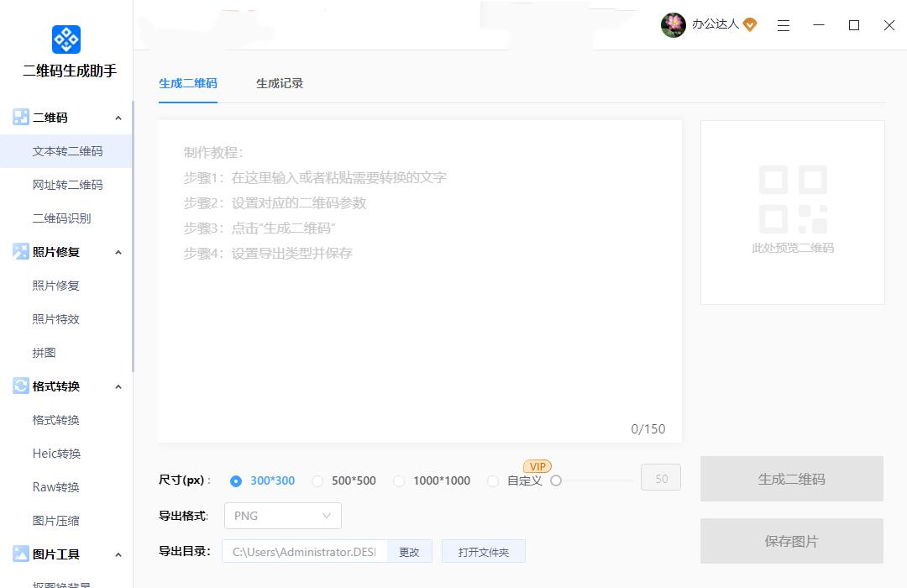Open the hamburger menu at top right

pyautogui.click(x=784, y=25)
